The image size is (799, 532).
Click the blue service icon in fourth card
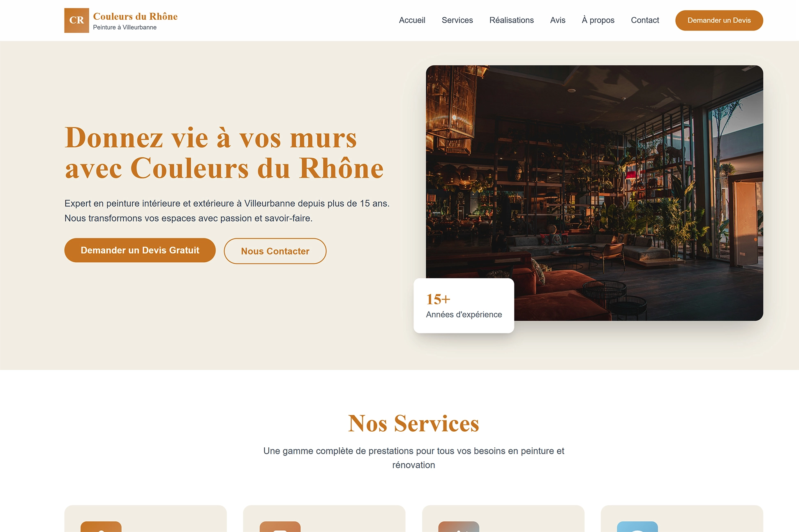point(637,527)
